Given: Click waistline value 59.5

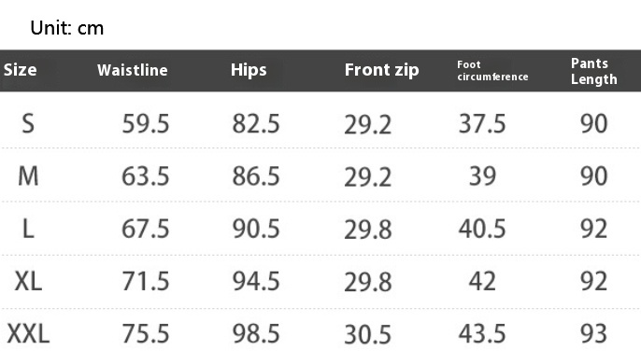Looking at the screenshot, I should (146, 124).
